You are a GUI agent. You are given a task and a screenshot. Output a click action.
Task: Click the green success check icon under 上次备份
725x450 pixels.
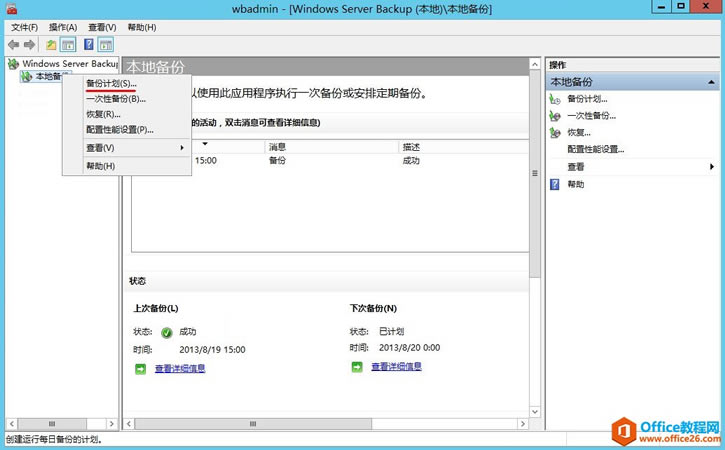(x=166, y=332)
